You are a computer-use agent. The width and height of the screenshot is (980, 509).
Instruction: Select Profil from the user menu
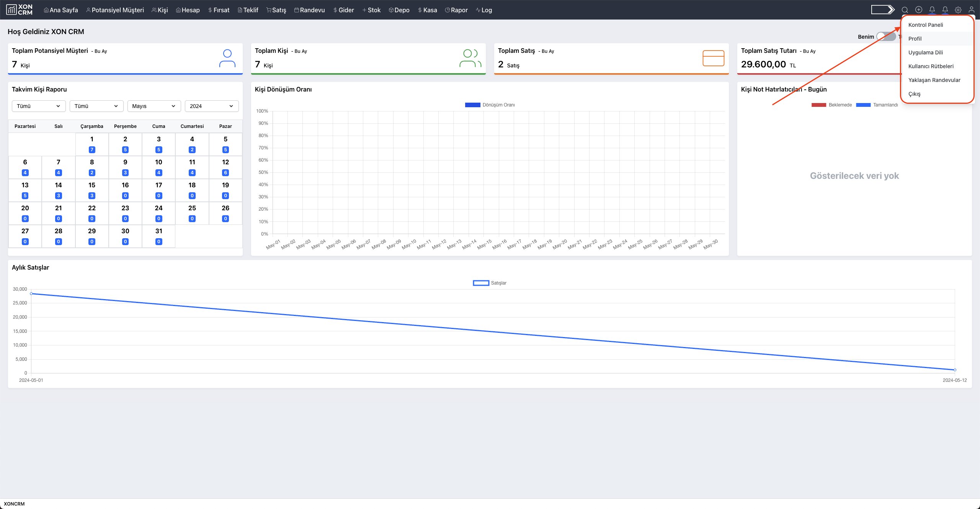point(915,39)
